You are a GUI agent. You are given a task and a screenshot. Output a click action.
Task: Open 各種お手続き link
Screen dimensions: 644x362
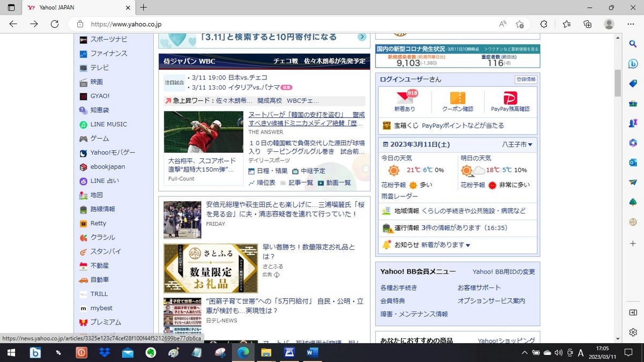click(x=399, y=288)
